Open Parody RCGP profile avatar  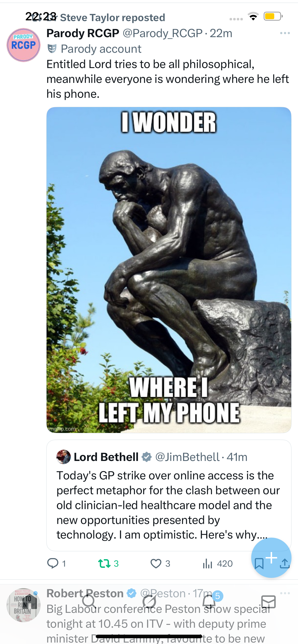coord(23,45)
